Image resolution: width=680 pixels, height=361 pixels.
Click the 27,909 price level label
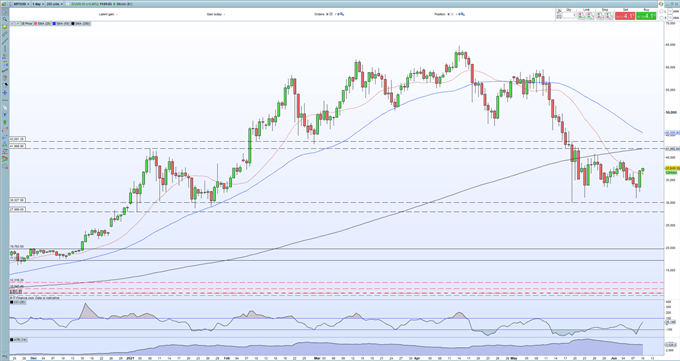(17, 209)
